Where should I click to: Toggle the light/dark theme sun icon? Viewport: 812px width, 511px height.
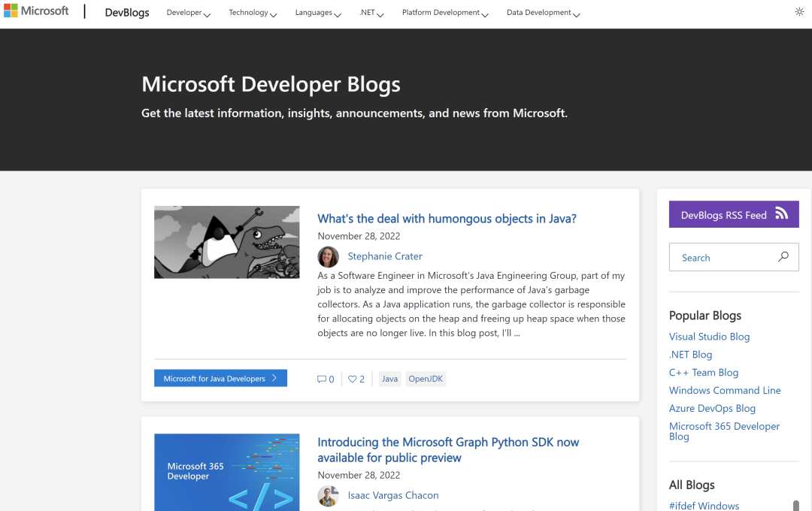(x=799, y=12)
